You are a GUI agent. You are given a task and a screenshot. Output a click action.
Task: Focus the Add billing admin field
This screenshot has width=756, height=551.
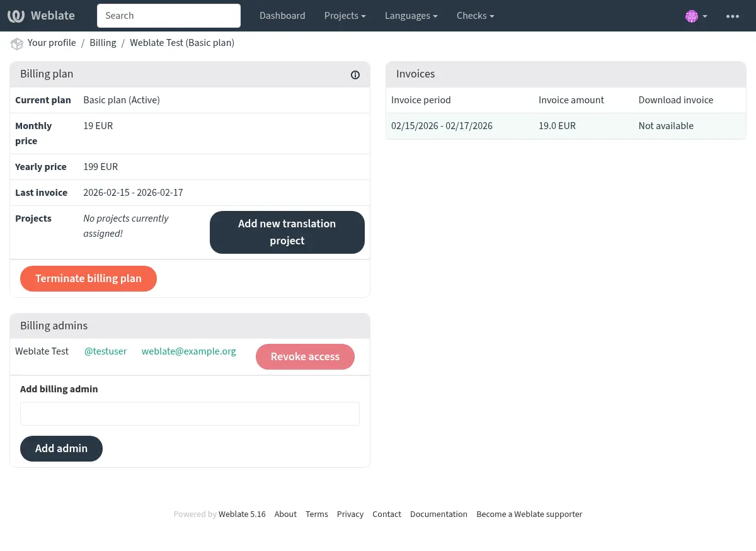point(190,414)
